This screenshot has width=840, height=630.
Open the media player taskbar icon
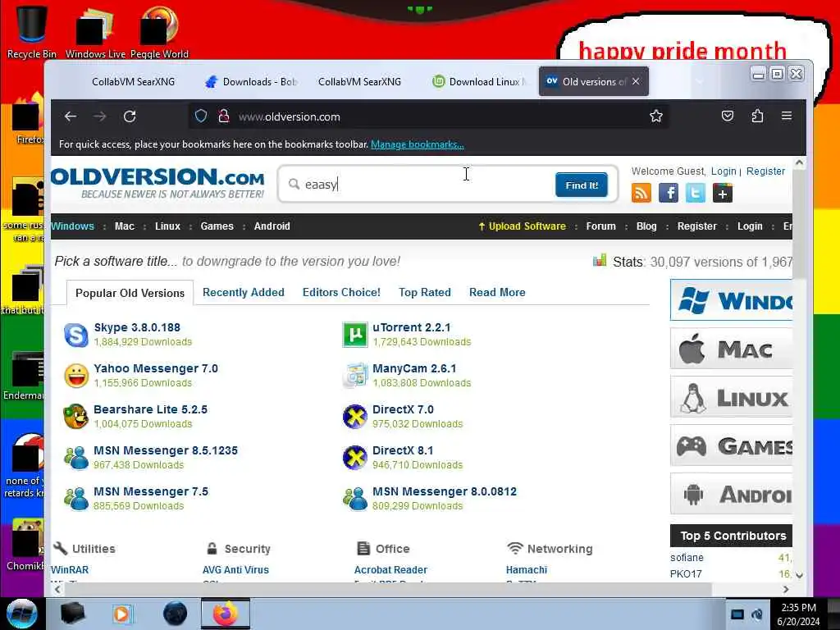click(121, 614)
